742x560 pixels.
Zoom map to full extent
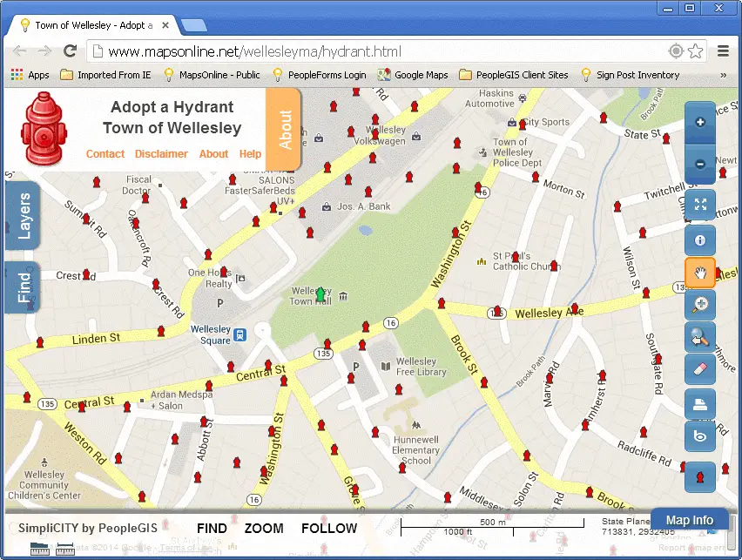(700, 205)
